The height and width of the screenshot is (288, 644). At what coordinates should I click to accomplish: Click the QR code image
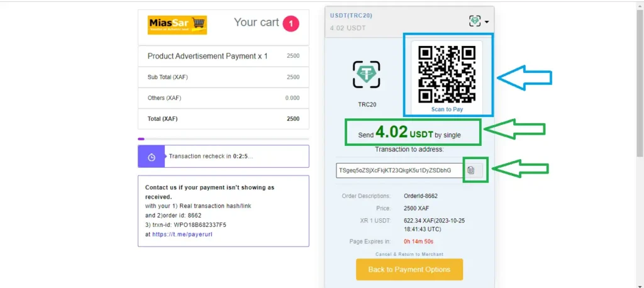pos(447,74)
